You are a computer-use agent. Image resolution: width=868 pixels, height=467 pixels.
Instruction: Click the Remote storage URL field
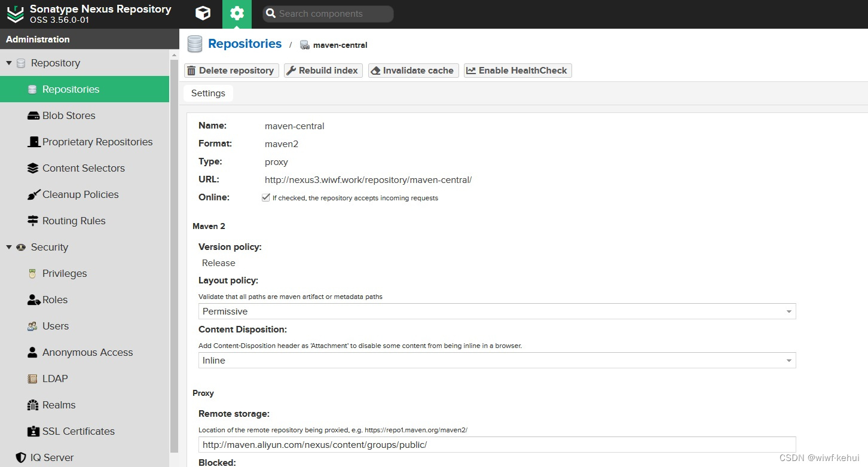point(497,445)
